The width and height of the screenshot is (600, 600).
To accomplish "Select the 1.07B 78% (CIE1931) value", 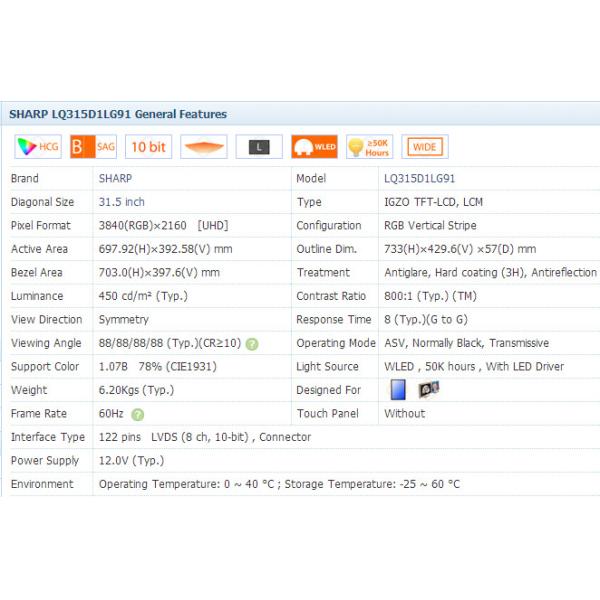I will 158,367.
